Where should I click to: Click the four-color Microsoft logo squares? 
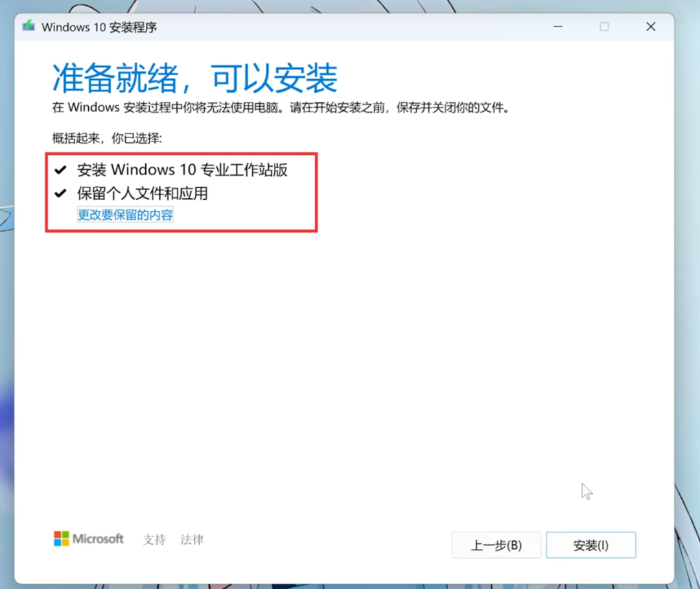point(61,538)
